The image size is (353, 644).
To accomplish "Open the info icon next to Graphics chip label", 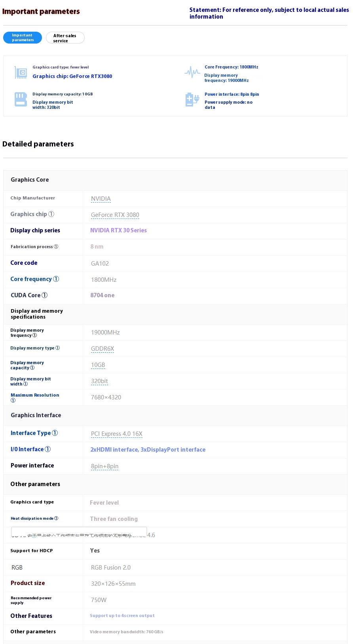I will (x=51, y=214).
